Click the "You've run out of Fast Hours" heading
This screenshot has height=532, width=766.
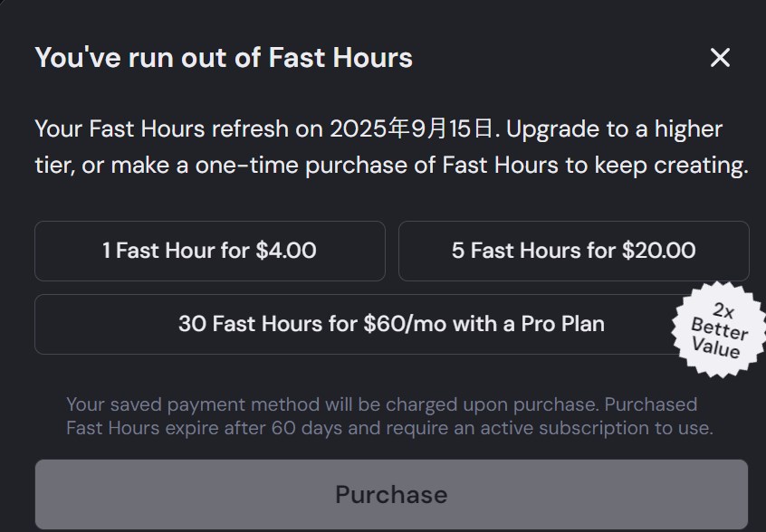coord(224,58)
